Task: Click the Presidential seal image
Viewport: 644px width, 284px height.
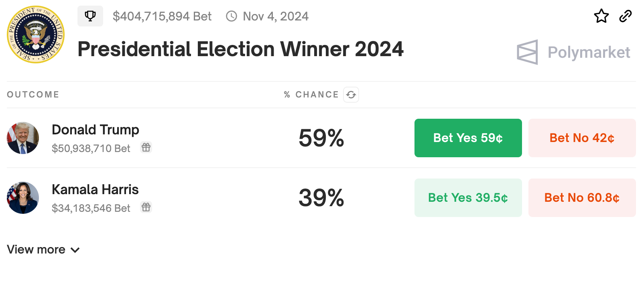Action: (x=36, y=34)
